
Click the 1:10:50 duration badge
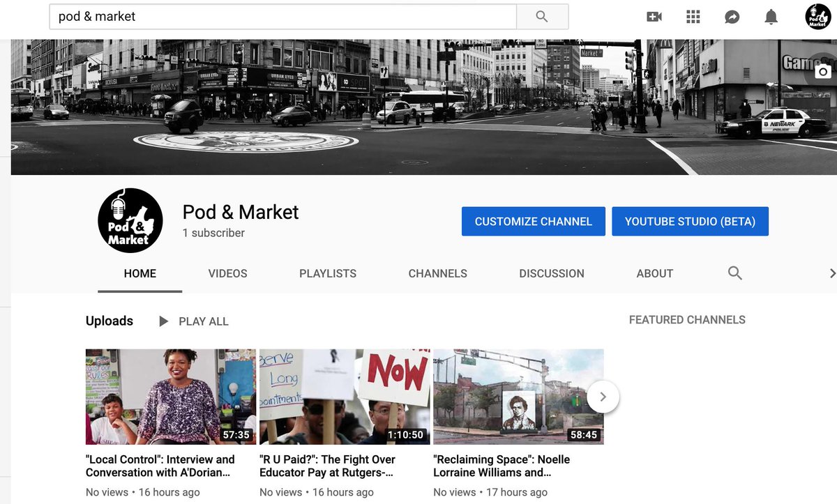[406, 434]
